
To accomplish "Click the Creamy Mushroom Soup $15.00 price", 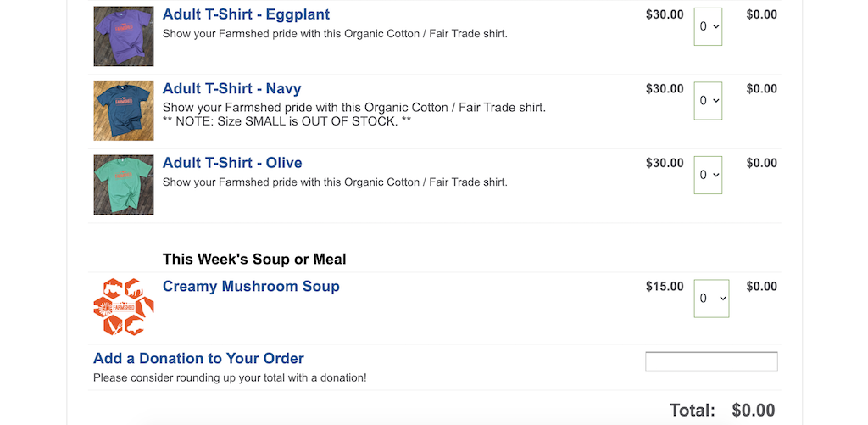I will [665, 287].
